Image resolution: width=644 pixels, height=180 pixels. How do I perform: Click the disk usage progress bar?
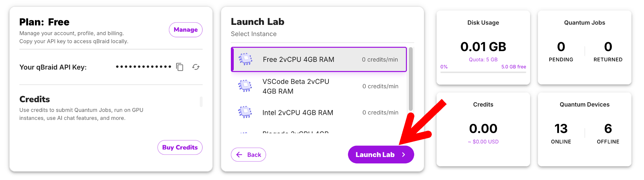pos(483,72)
